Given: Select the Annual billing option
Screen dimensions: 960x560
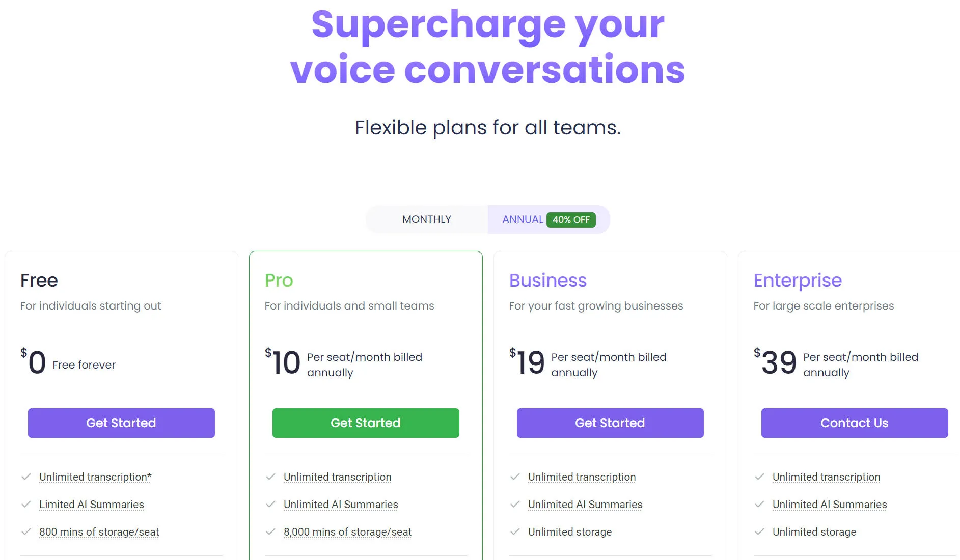Looking at the screenshot, I should (x=522, y=219).
